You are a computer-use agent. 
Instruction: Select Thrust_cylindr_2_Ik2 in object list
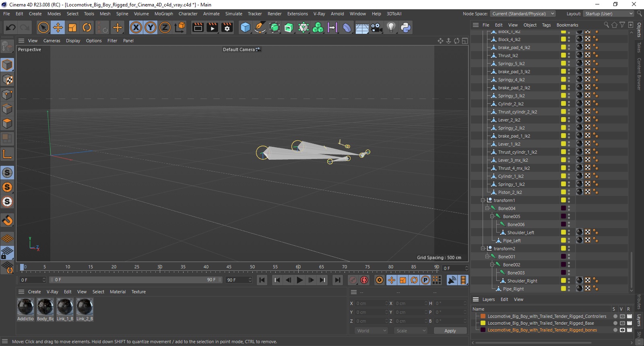(x=517, y=112)
